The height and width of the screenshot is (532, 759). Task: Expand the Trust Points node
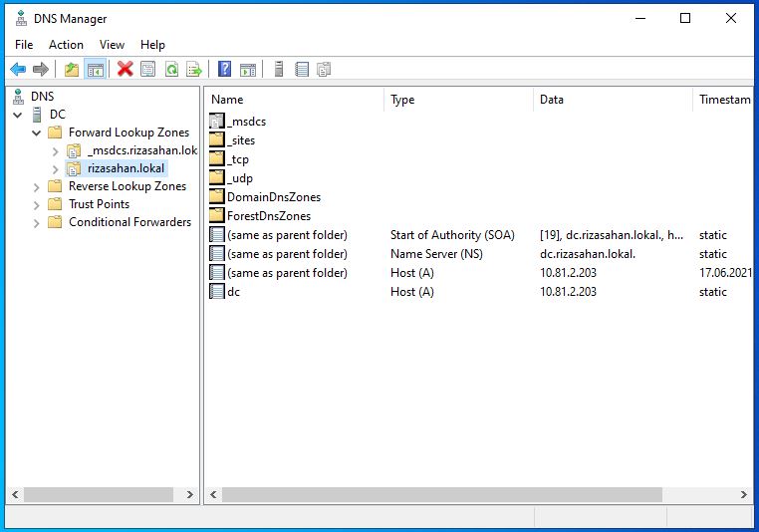point(37,204)
